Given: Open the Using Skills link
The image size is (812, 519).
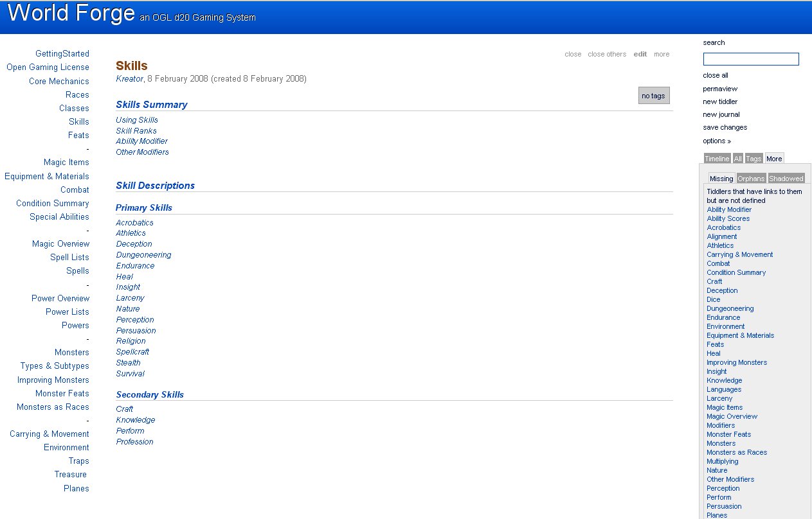Looking at the screenshot, I should [136, 120].
